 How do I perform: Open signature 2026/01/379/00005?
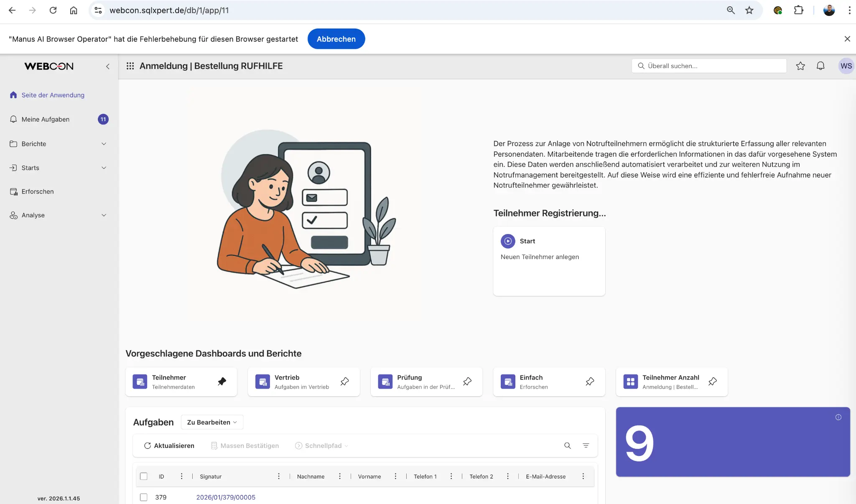click(226, 497)
